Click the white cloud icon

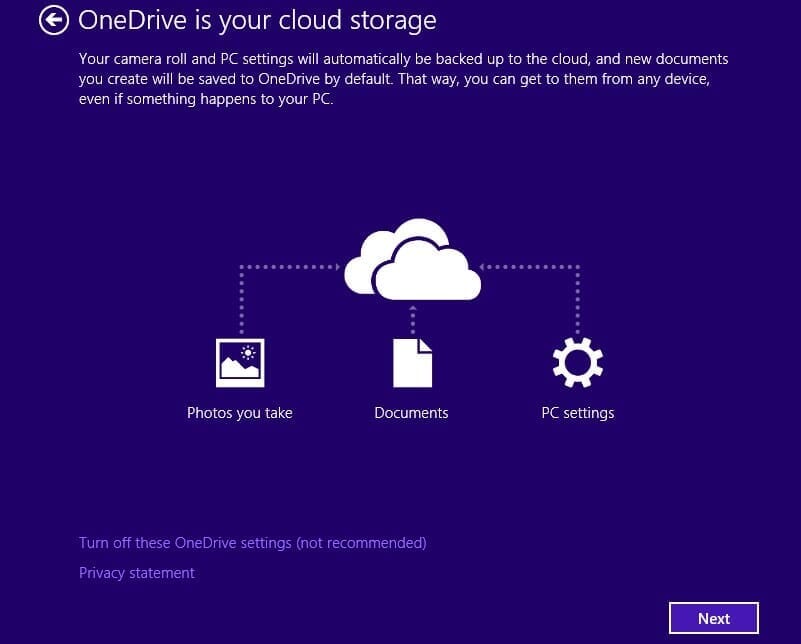412,260
